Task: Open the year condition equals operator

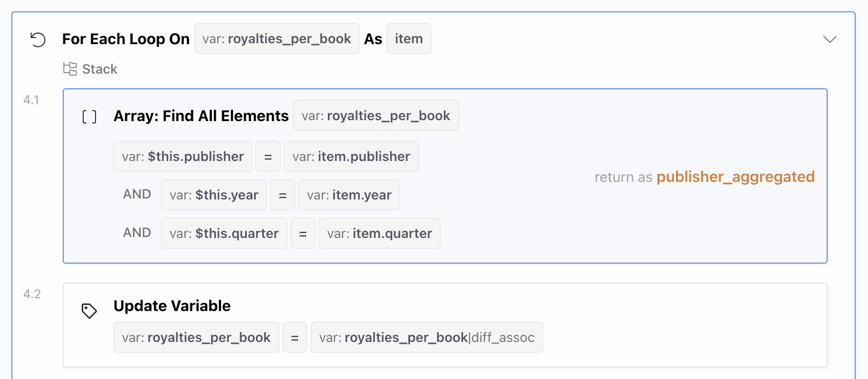Action: (282, 195)
